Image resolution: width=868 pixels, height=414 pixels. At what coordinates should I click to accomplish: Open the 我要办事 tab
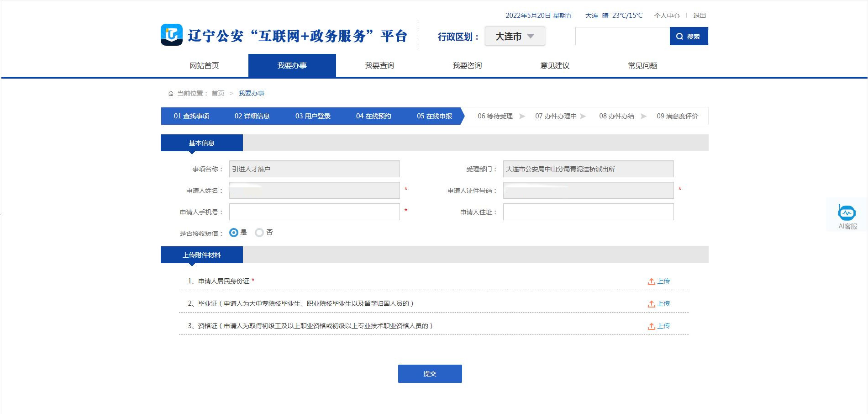(292, 66)
